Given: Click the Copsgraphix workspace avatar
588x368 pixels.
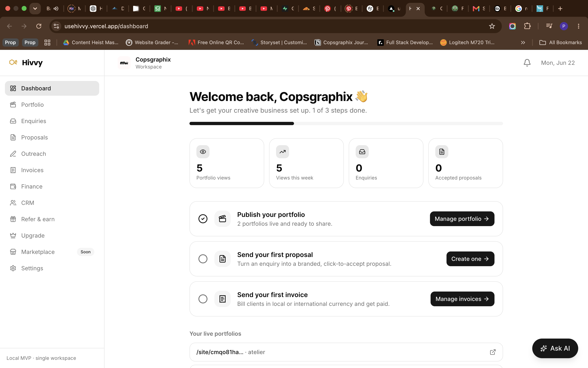Looking at the screenshot, I should (124, 63).
